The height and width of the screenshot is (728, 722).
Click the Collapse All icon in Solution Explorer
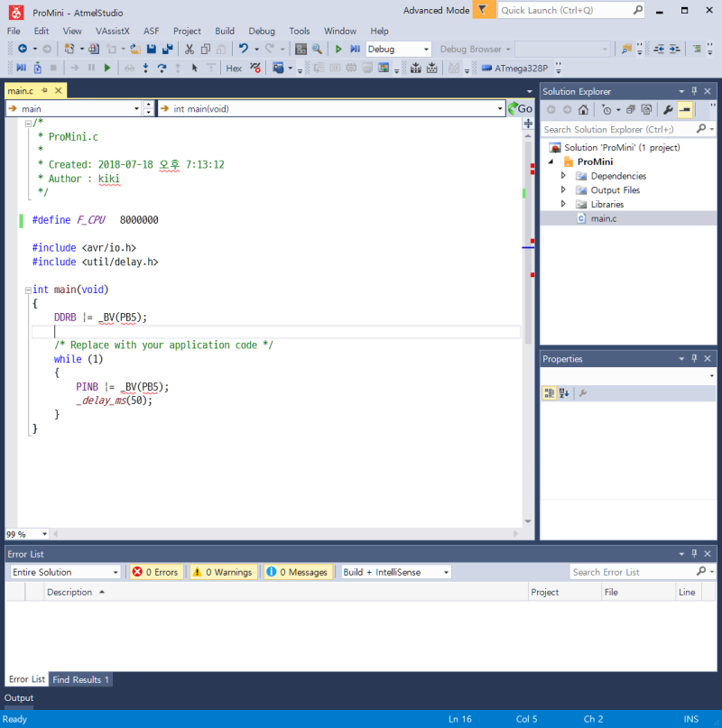(631, 109)
